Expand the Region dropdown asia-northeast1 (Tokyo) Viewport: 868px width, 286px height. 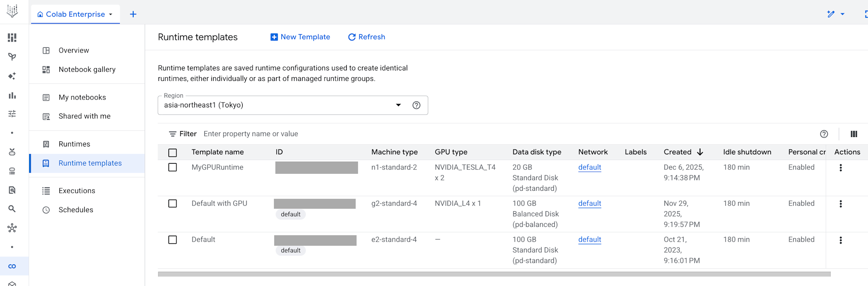[398, 105]
